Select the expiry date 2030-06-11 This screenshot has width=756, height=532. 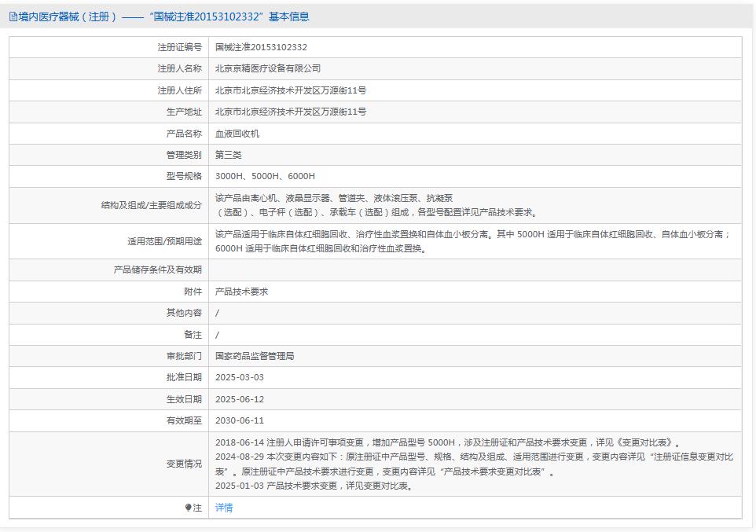240,420
